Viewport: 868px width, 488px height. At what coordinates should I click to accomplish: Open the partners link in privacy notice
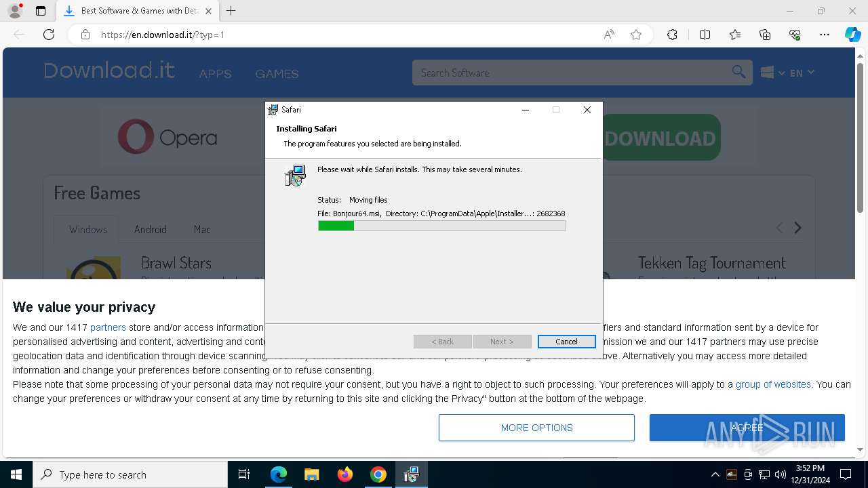point(108,327)
